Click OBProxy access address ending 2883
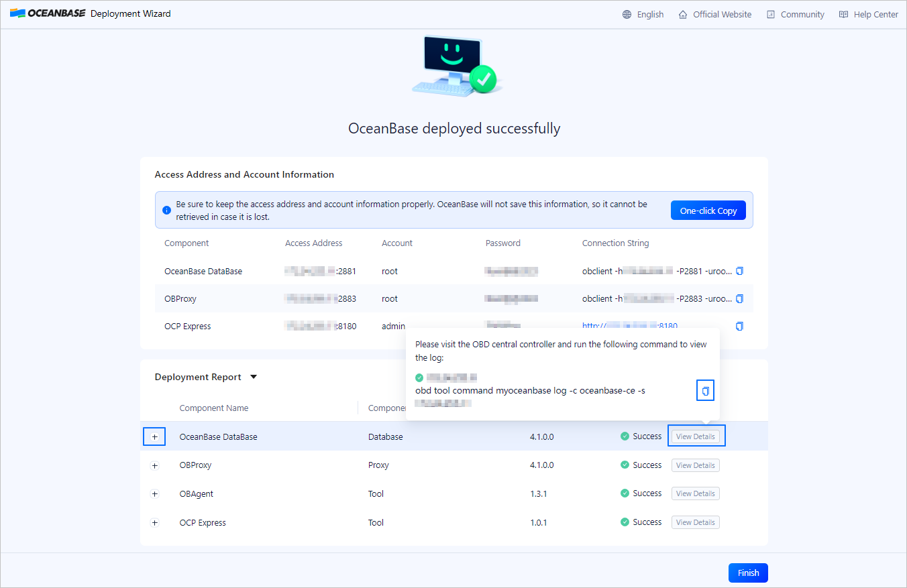Image resolution: width=907 pixels, height=588 pixels. (x=321, y=299)
